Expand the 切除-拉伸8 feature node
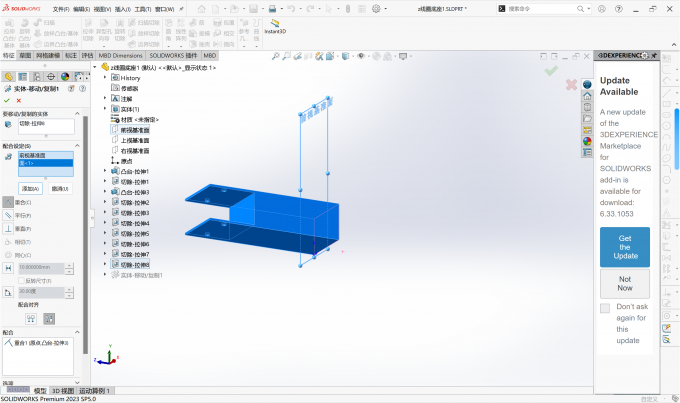The width and height of the screenshot is (680, 403). 105,264
